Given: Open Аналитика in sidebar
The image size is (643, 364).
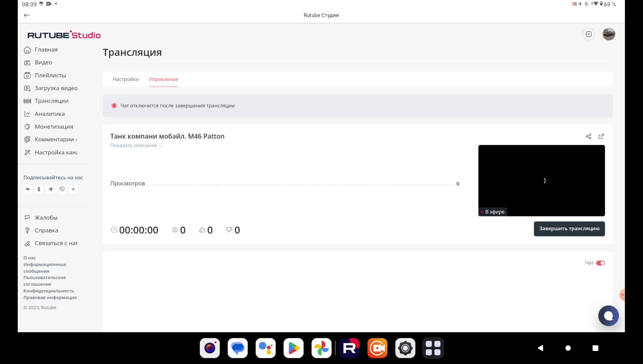Looking at the screenshot, I should click(50, 114).
